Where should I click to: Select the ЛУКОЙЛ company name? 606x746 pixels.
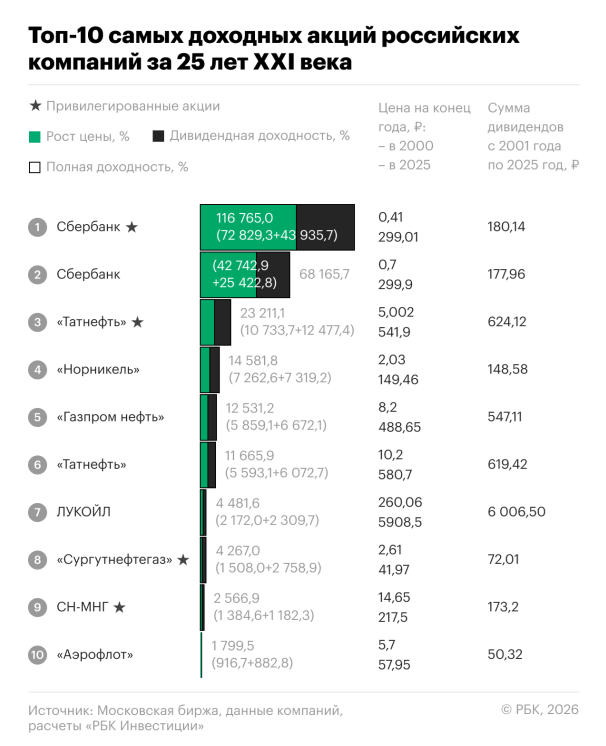84,512
